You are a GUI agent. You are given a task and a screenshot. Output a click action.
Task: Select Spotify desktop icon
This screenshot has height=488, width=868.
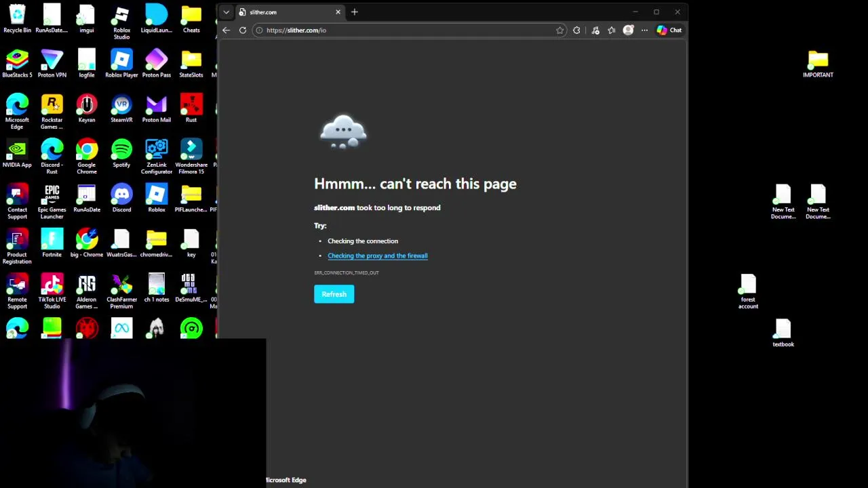(121, 153)
